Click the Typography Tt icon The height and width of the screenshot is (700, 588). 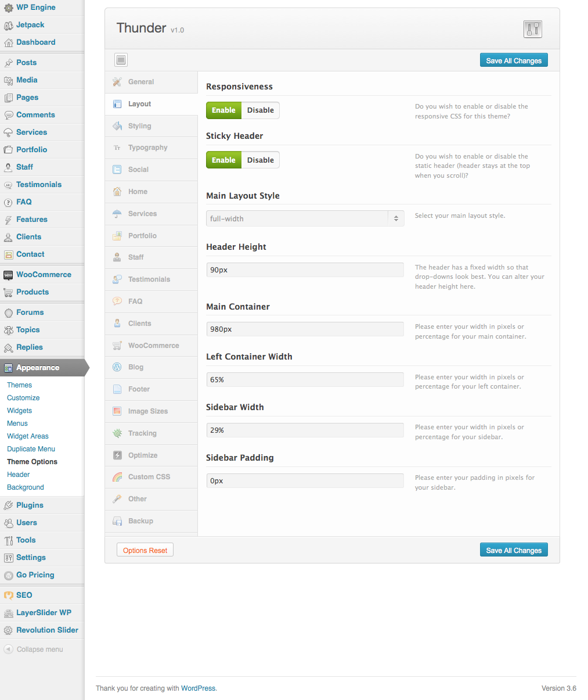[117, 148]
